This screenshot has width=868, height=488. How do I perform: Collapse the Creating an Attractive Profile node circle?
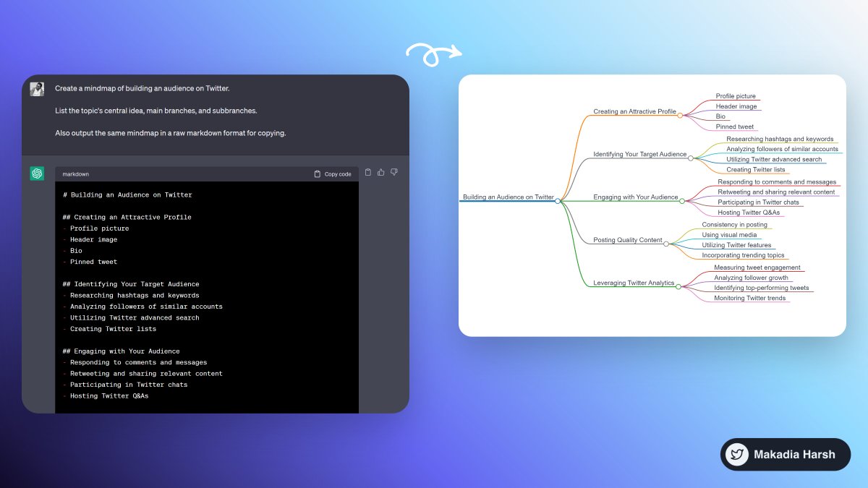pyautogui.click(x=680, y=115)
